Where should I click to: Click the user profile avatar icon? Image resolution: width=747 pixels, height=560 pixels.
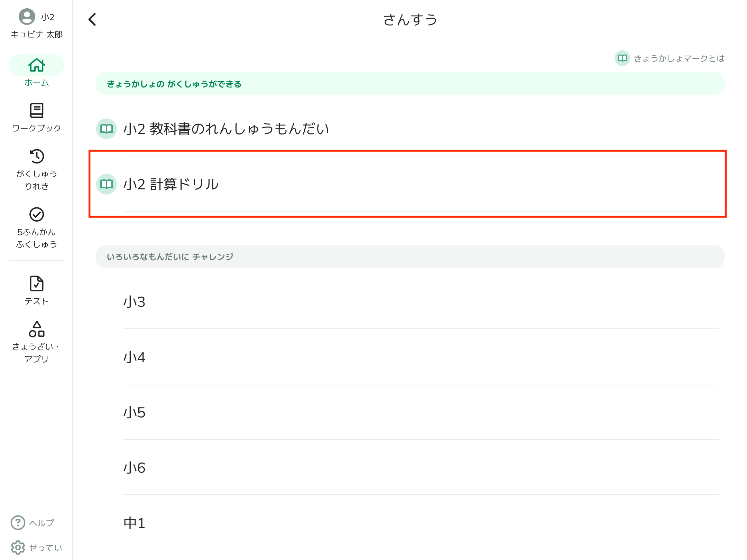pos(27,17)
